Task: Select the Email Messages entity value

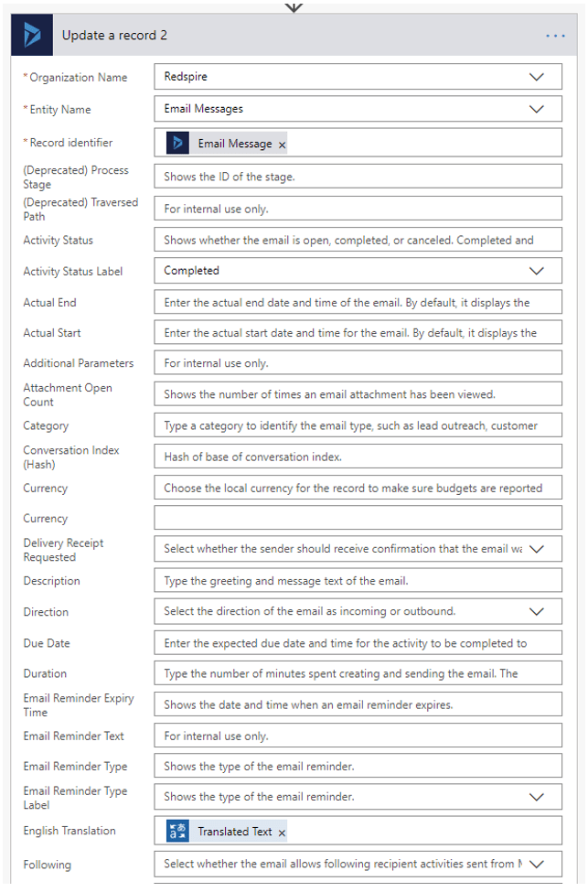Action: pyautogui.click(x=204, y=109)
